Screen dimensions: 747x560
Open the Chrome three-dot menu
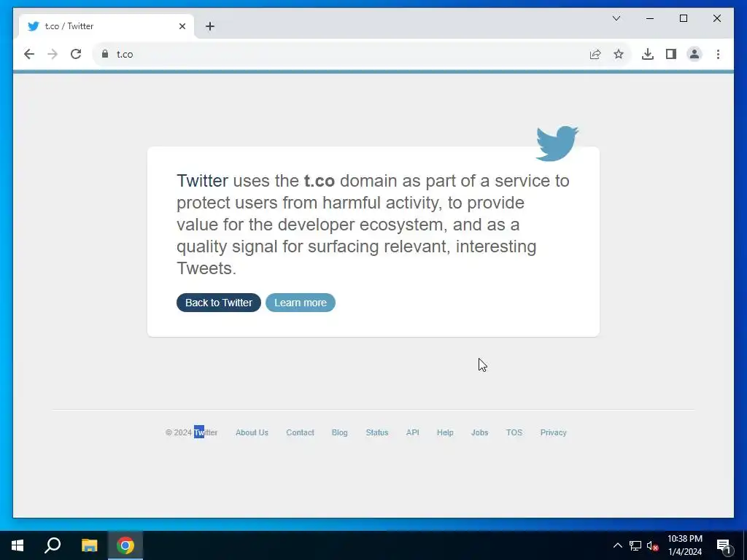(718, 54)
